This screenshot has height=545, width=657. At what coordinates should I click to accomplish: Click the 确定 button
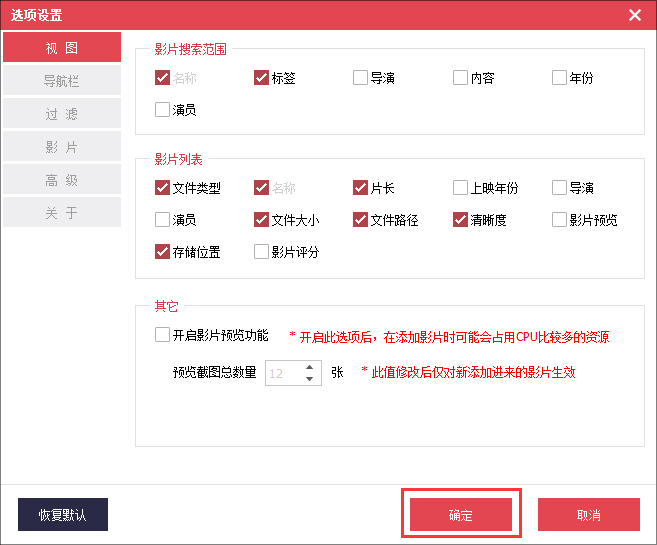[461, 515]
